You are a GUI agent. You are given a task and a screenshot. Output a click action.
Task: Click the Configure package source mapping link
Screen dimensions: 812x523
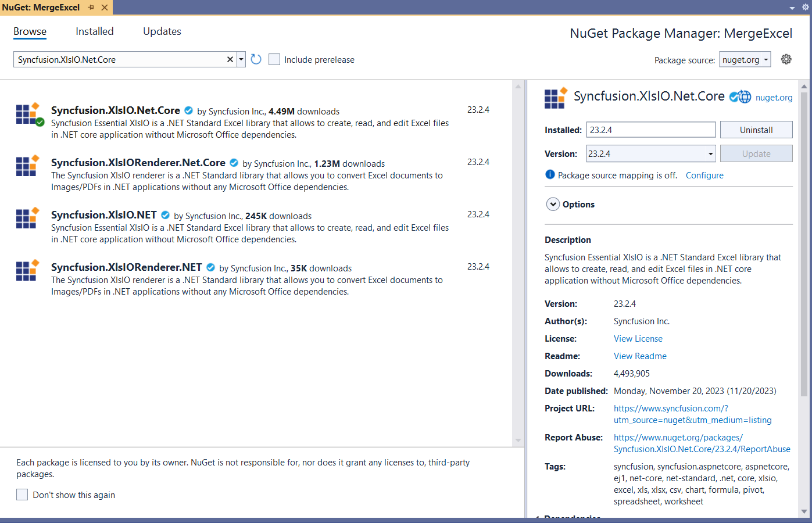[704, 175]
